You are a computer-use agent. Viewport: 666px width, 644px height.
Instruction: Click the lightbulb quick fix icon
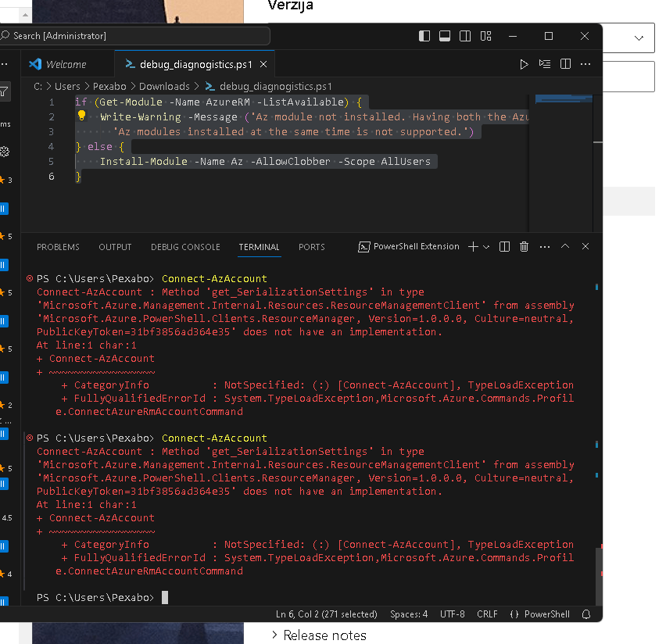tap(81, 115)
